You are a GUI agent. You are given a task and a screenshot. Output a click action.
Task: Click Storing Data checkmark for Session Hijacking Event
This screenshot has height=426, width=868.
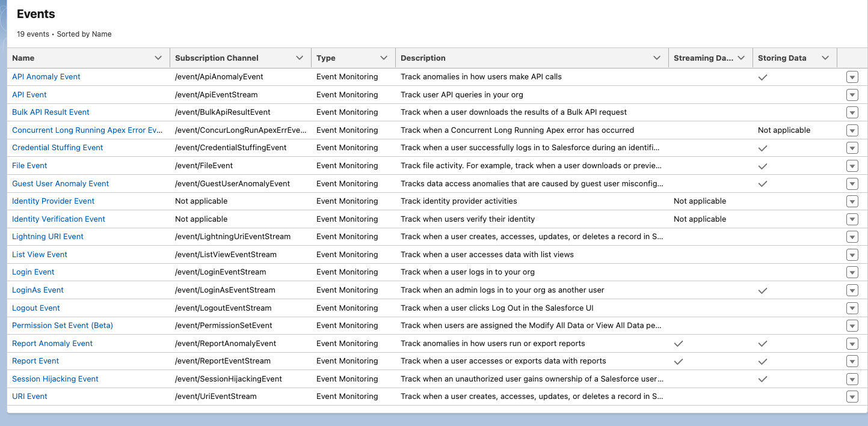(763, 379)
